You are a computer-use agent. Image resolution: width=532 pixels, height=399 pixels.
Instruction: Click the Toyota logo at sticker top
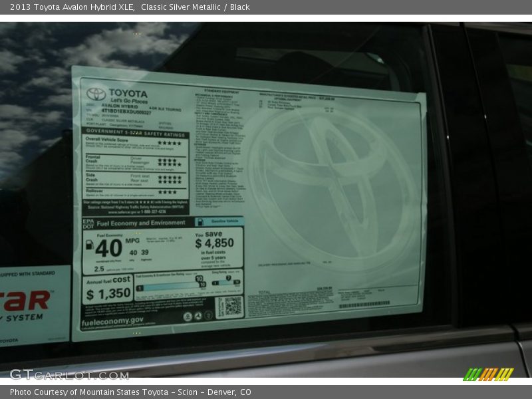[95, 93]
